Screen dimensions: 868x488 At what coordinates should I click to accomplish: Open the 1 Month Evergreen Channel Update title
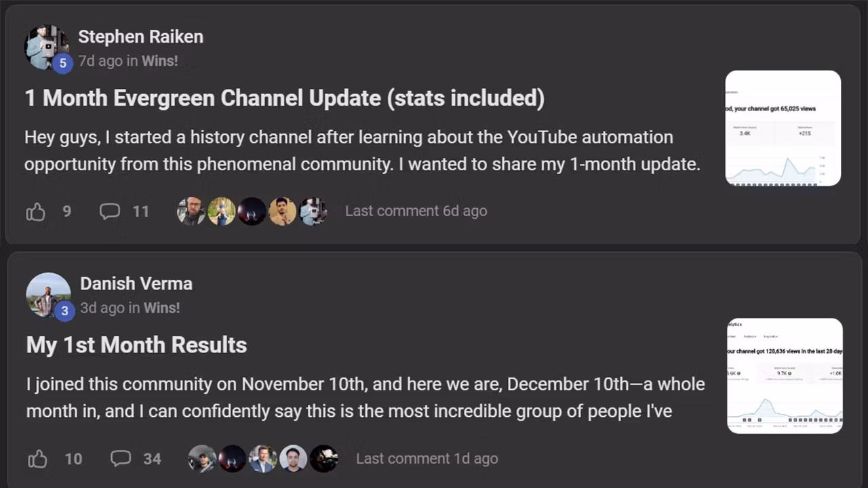[284, 98]
